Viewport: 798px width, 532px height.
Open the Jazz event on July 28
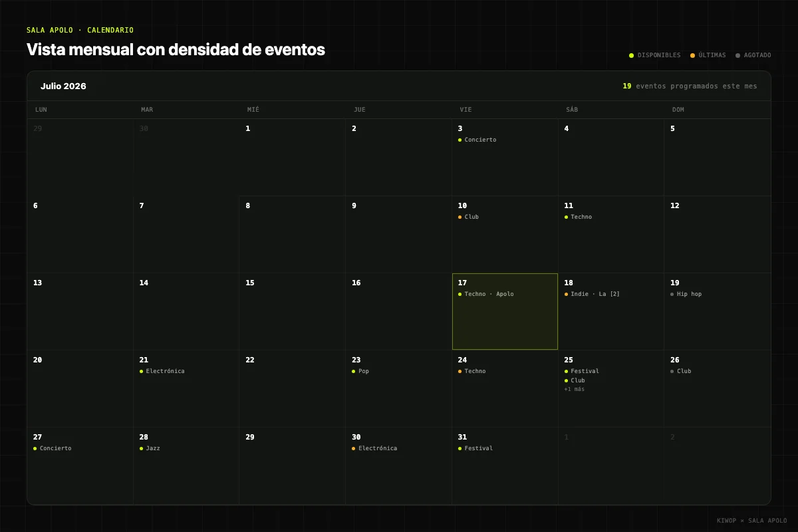tap(150, 448)
